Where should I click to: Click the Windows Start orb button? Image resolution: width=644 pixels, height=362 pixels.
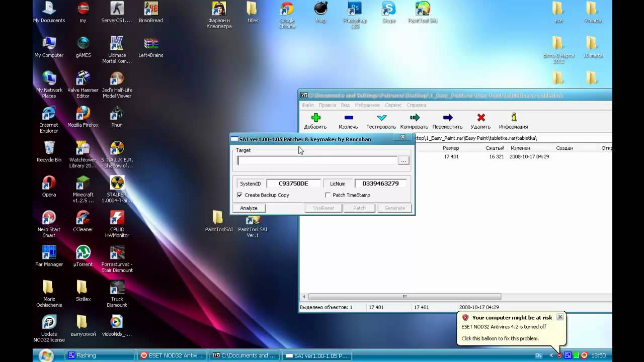coord(46,355)
